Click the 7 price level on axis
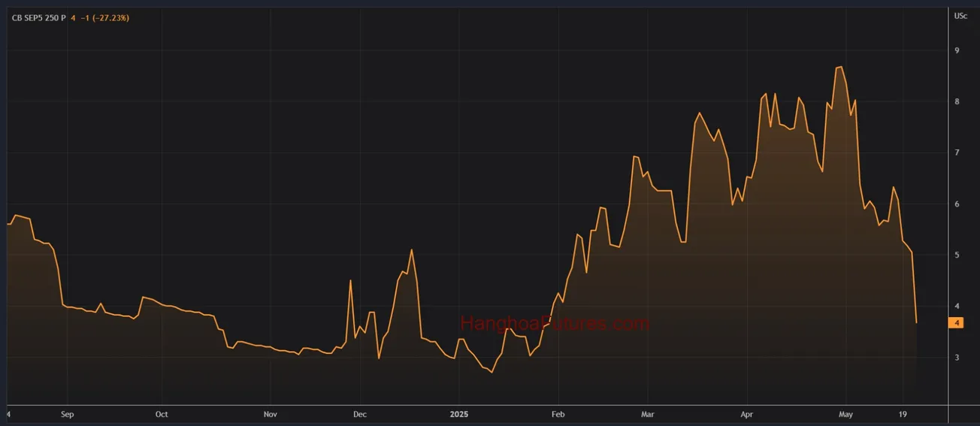The width and height of the screenshot is (980, 426). coord(957,153)
